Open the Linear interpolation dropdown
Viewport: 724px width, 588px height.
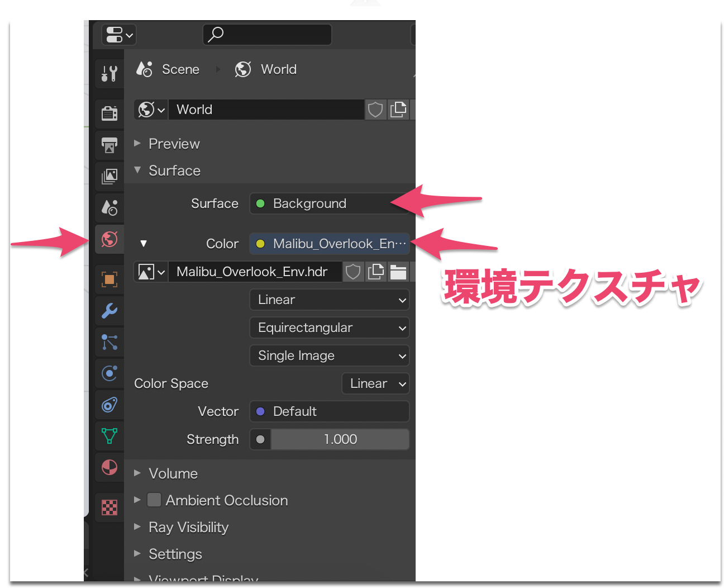(330, 300)
